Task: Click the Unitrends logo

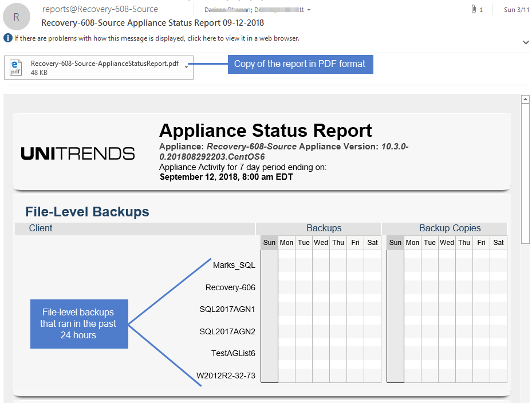Action: [x=78, y=153]
